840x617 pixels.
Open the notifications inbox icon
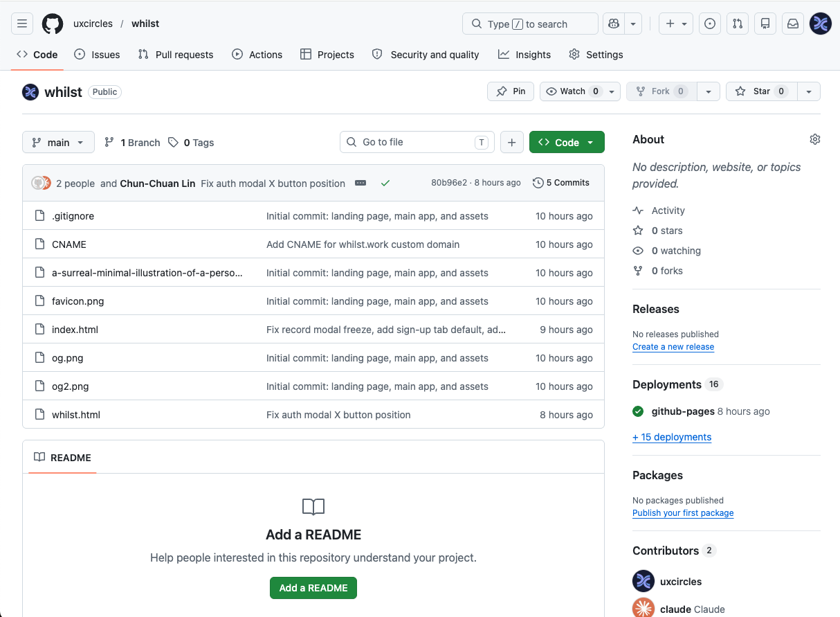pos(793,24)
